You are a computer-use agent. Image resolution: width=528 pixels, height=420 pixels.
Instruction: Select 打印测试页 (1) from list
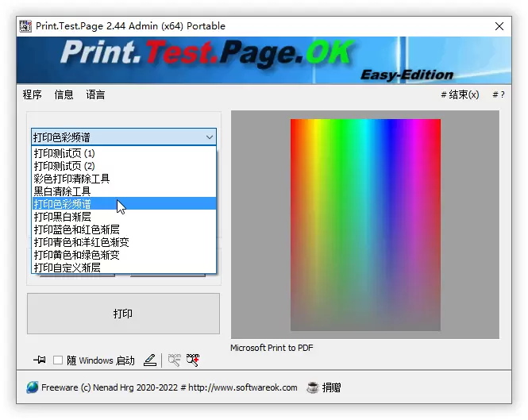click(x=124, y=153)
